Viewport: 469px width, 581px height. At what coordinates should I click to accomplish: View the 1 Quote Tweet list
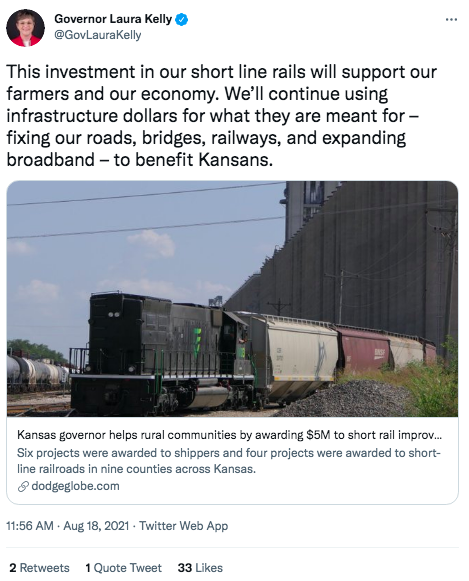pyautogui.click(x=123, y=568)
